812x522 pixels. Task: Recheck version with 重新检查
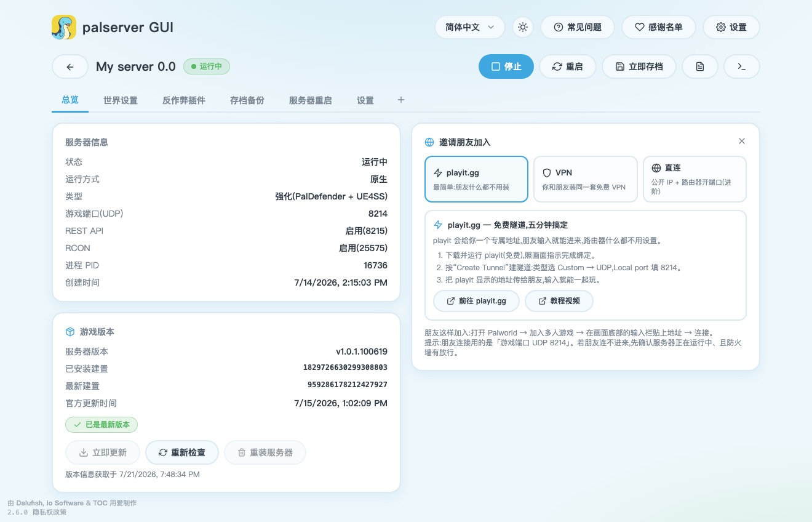click(x=181, y=452)
